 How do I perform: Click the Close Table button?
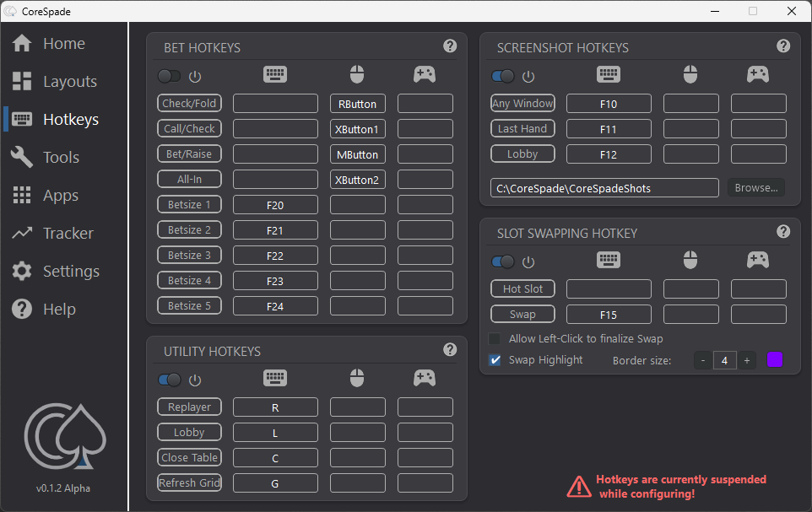point(190,458)
